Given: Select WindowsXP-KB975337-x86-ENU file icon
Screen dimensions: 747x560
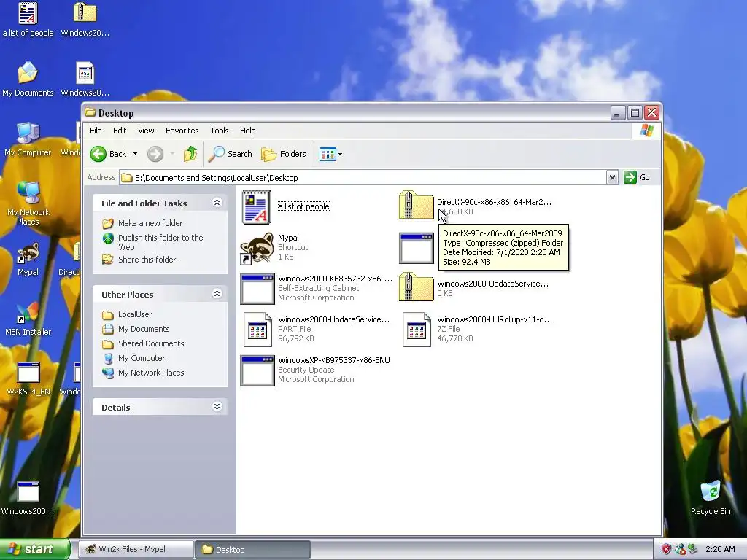Looking at the screenshot, I should click(258, 370).
